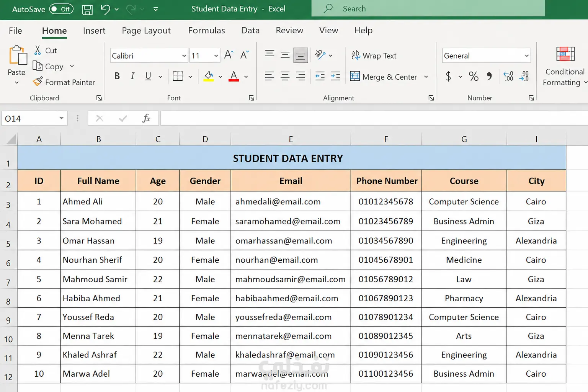Open the Alignment dialog launcher

pos(431,98)
